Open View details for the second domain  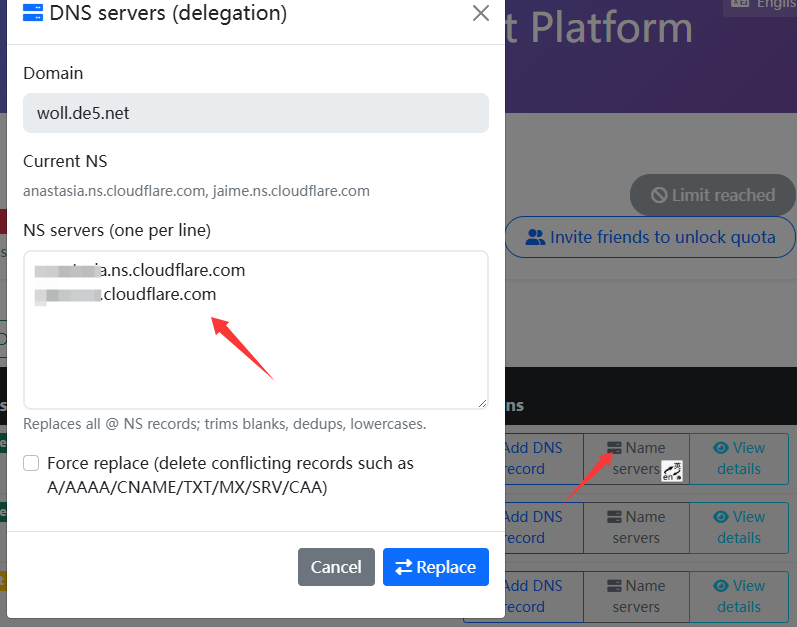pos(739,527)
